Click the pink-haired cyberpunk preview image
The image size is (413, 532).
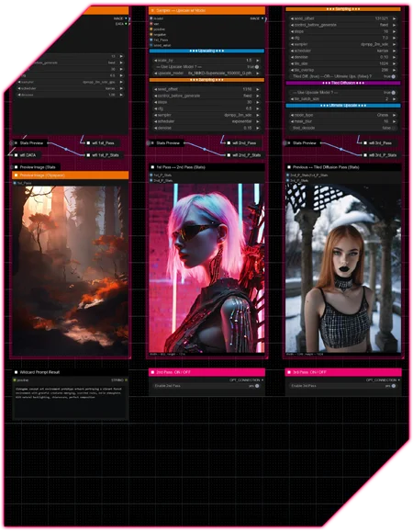pyautogui.click(x=206, y=268)
